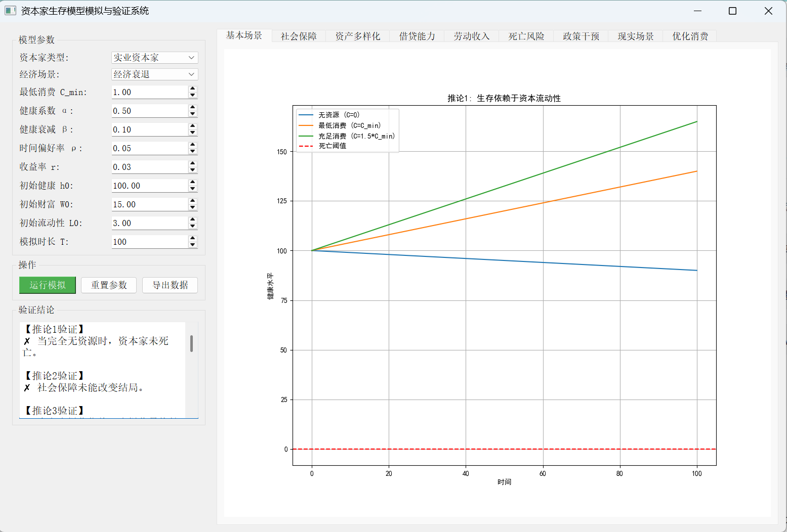Screen dimensions: 787x532
Task: Click the 最低消费 C_min input field
Action: click(150, 92)
